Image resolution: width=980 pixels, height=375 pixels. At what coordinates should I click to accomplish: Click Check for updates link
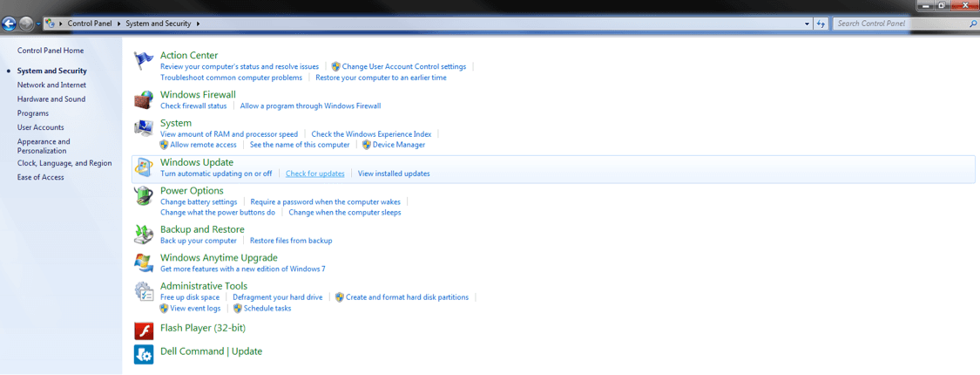coord(315,174)
